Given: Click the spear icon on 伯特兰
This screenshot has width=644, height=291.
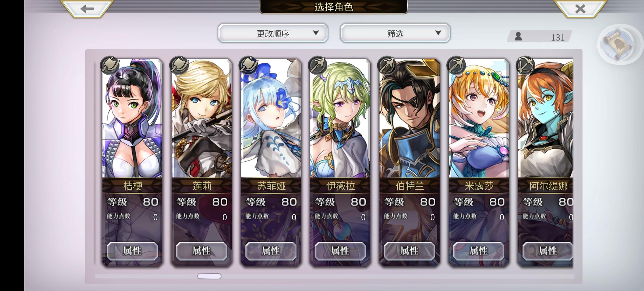Looking at the screenshot, I should point(387,65).
